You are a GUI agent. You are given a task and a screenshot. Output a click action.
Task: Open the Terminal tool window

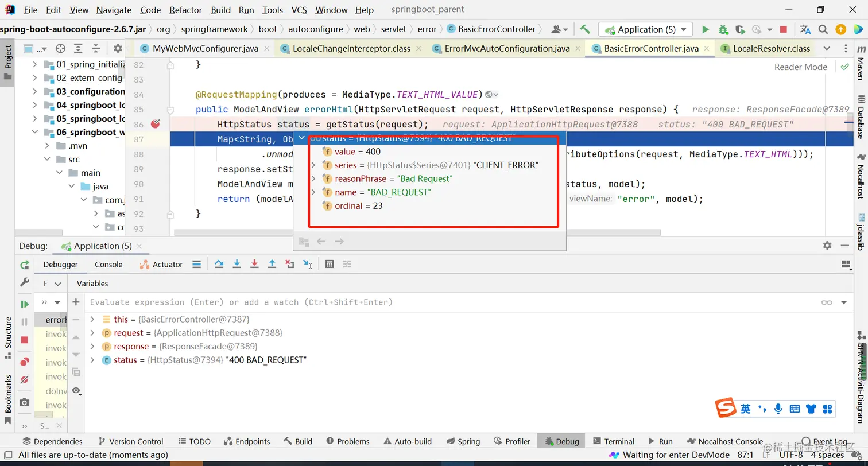click(x=613, y=441)
